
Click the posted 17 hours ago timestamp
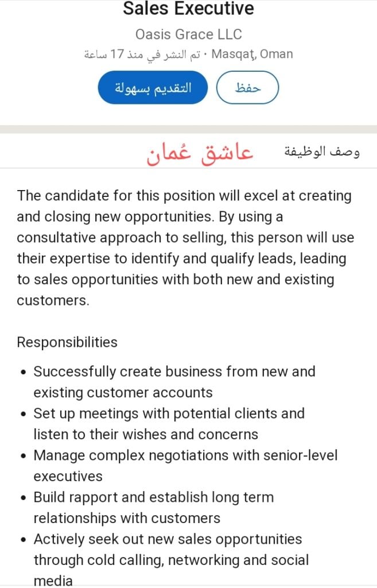coord(143,55)
